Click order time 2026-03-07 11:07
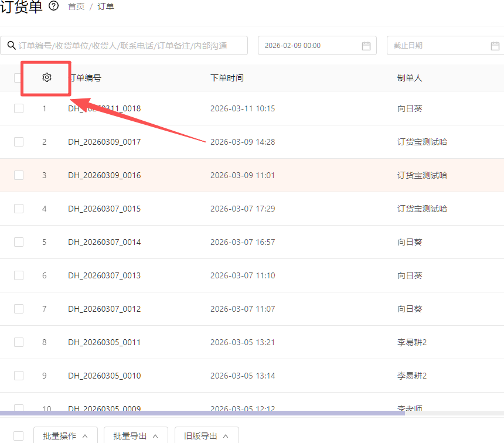The image size is (504, 443). point(243,309)
